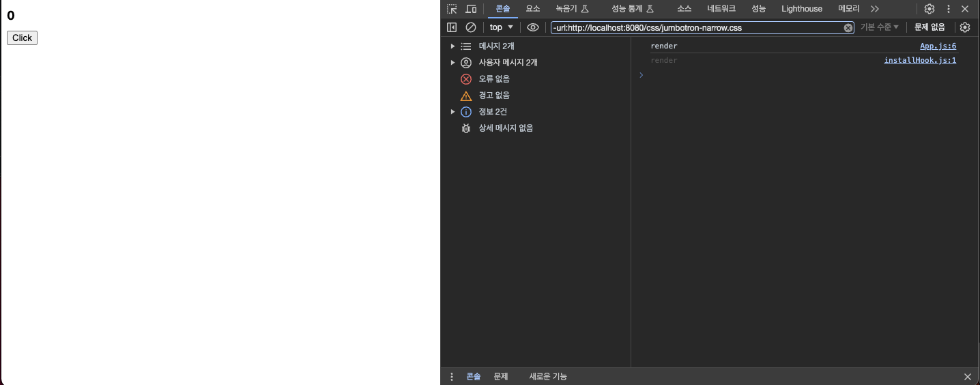This screenshot has height=385, width=980.
Task: Open the installHook.js:1 source link
Action: coord(920,61)
